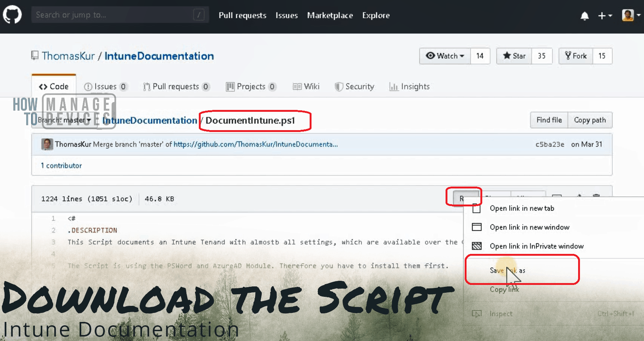The width and height of the screenshot is (644, 341).
Task: Open the github.com URL in commit message
Action: click(x=256, y=144)
